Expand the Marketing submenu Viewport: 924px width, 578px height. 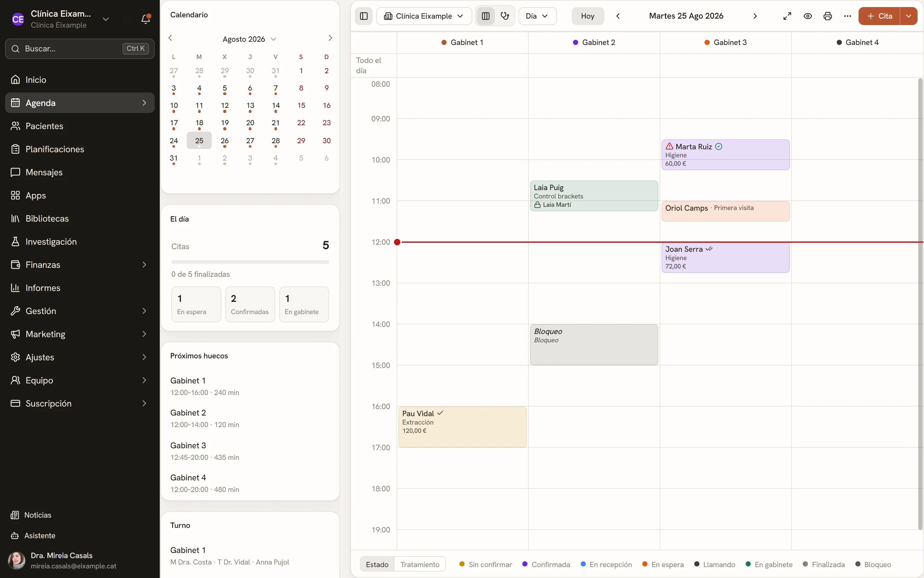pos(144,334)
